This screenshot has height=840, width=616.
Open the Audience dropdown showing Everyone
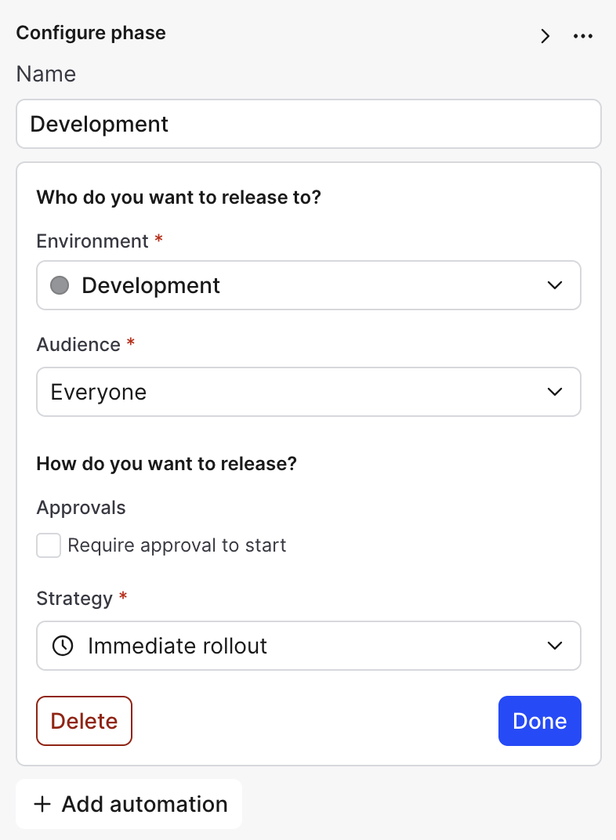tap(308, 392)
